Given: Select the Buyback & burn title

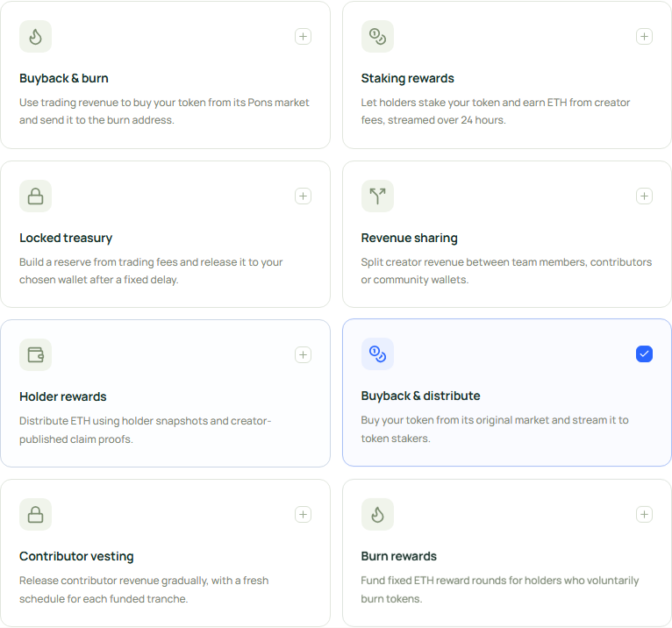Looking at the screenshot, I should [x=64, y=78].
